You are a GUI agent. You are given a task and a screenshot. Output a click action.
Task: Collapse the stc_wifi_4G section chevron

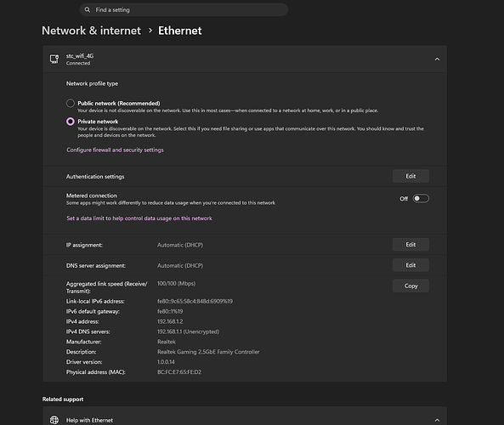[x=437, y=59]
